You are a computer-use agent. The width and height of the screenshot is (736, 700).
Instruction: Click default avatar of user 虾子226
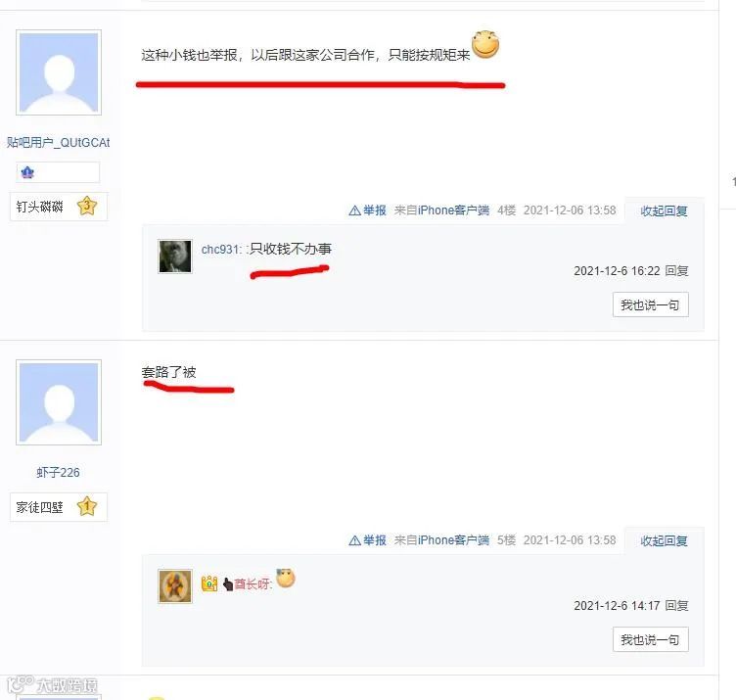pos(59,402)
